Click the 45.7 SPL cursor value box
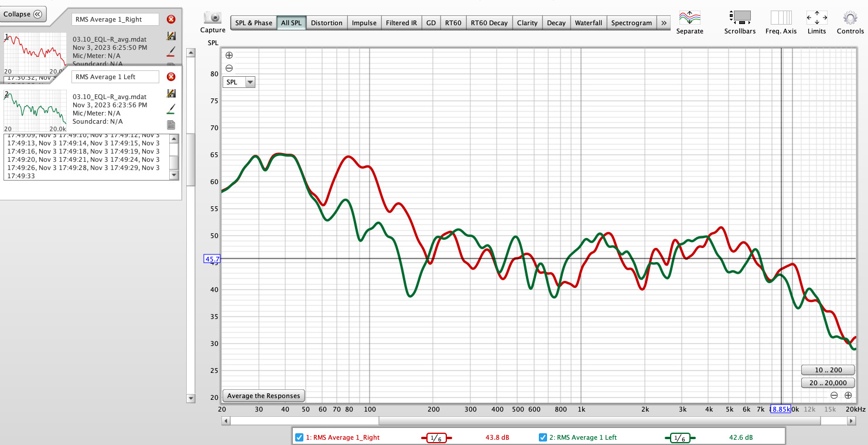The height and width of the screenshot is (445, 868). [212, 259]
